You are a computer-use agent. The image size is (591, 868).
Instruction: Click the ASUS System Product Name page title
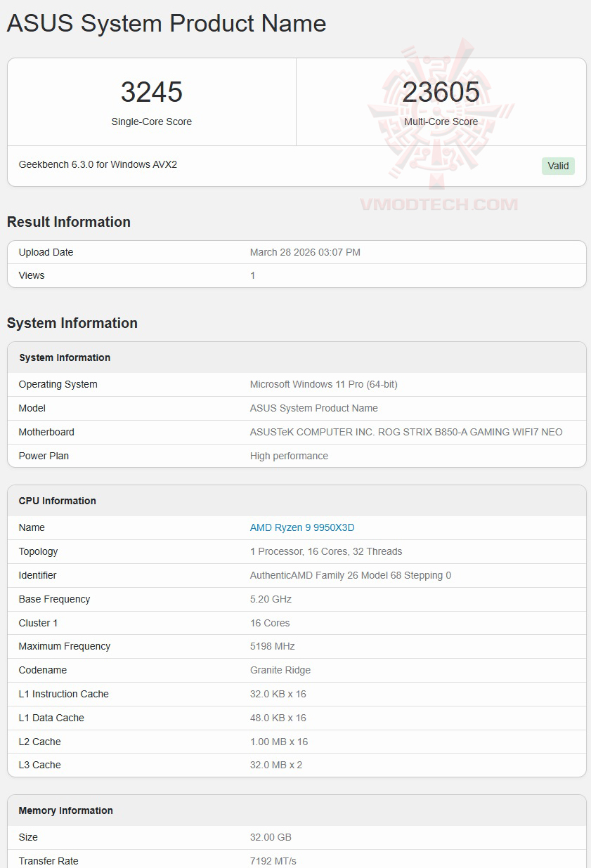pyautogui.click(x=167, y=24)
